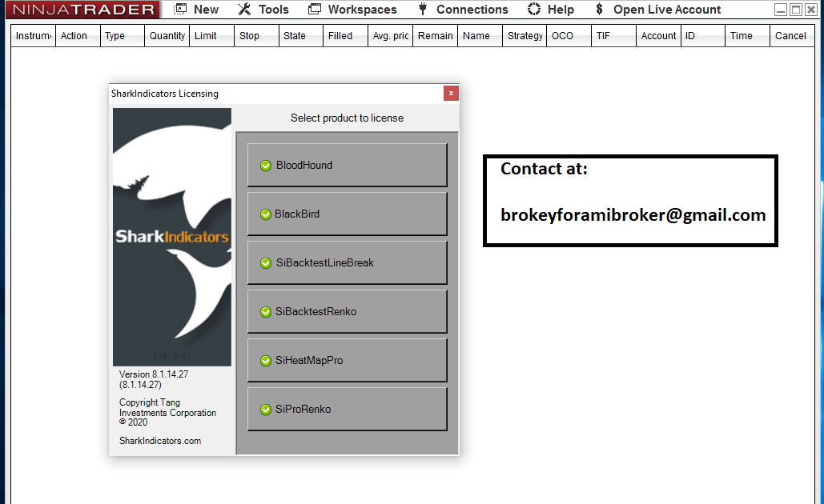The height and width of the screenshot is (504, 824).
Task: Click the Tools wrench icon
Action: (x=244, y=9)
